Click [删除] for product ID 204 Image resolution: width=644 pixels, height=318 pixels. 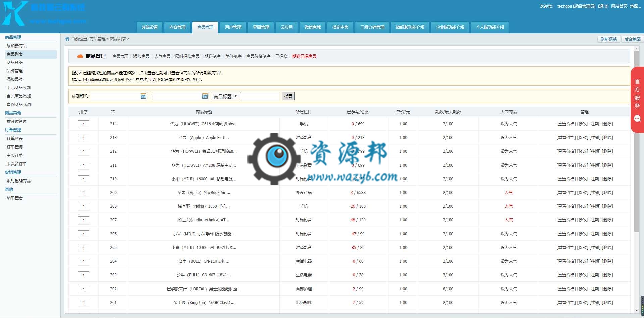click(x=607, y=261)
